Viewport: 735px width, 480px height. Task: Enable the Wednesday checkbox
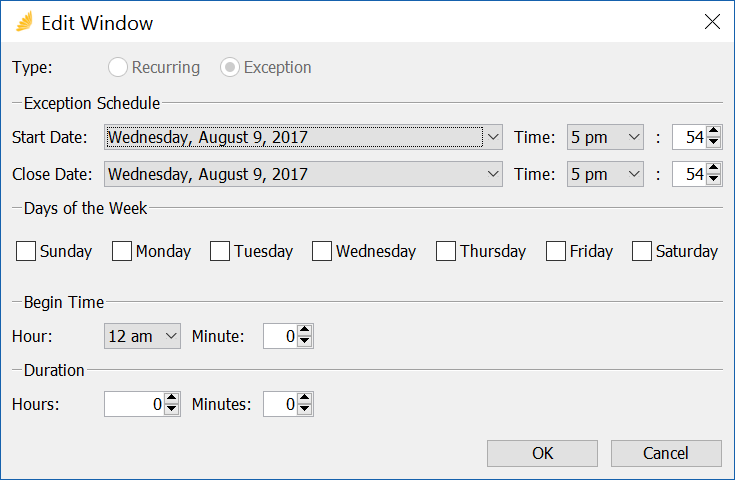(322, 251)
